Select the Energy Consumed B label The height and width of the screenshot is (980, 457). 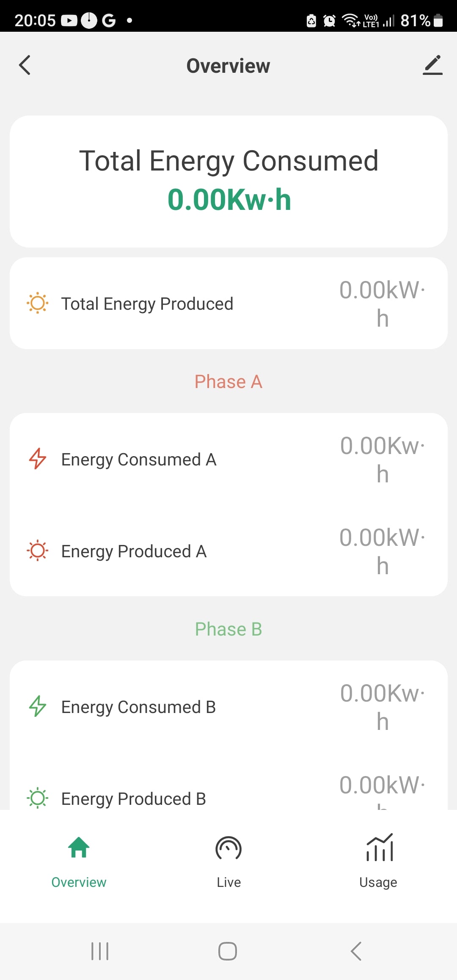click(138, 707)
